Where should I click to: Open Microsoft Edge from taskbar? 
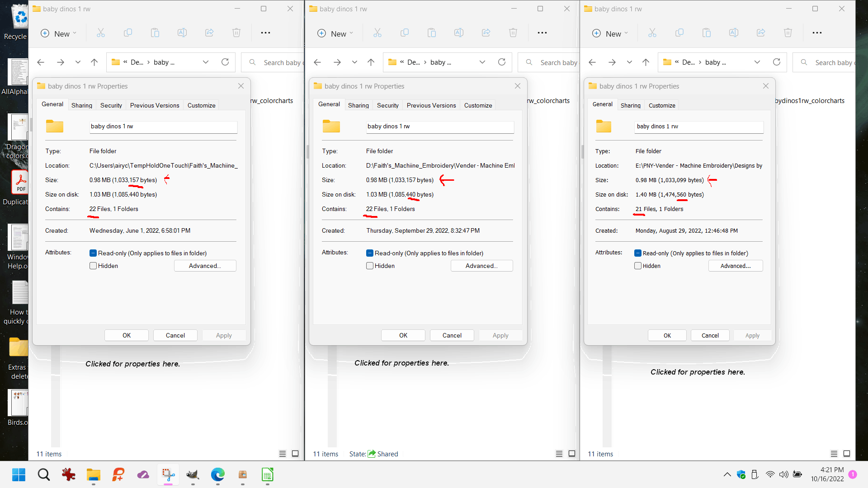217,474
